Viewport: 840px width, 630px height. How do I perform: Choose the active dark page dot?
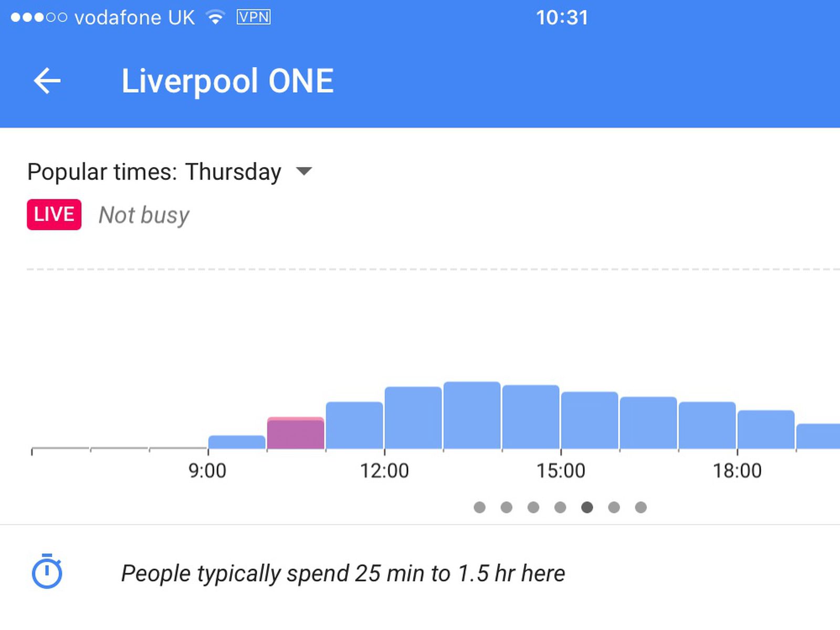point(587,507)
